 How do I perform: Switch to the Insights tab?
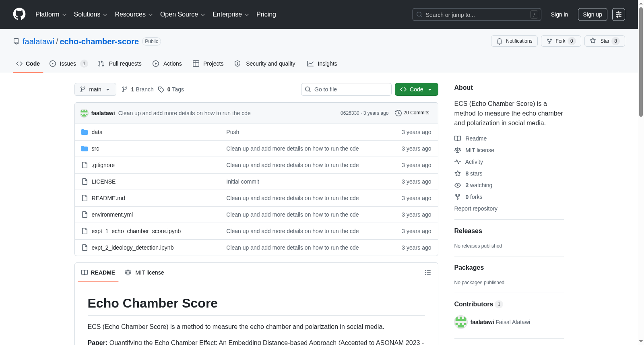click(x=322, y=64)
